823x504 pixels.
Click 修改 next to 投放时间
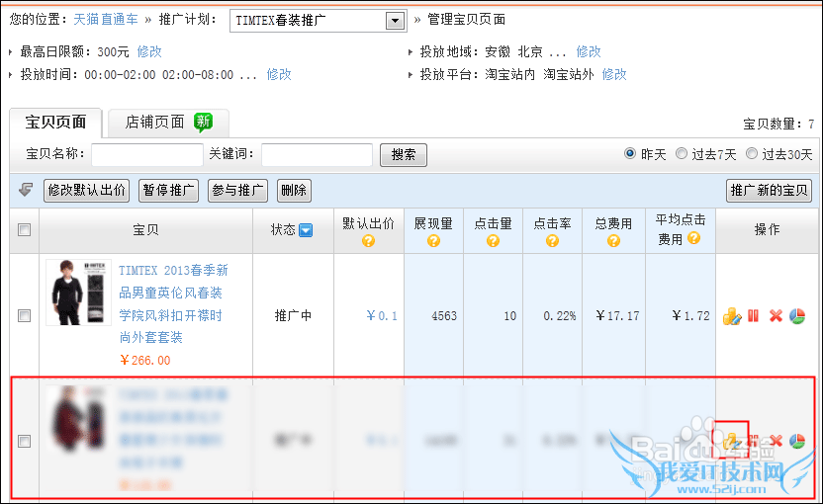(279, 74)
